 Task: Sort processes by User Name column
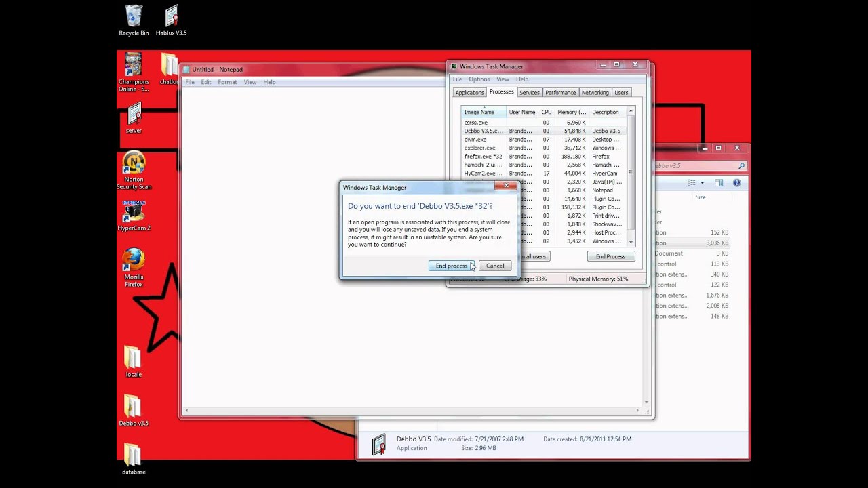point(522,112)
